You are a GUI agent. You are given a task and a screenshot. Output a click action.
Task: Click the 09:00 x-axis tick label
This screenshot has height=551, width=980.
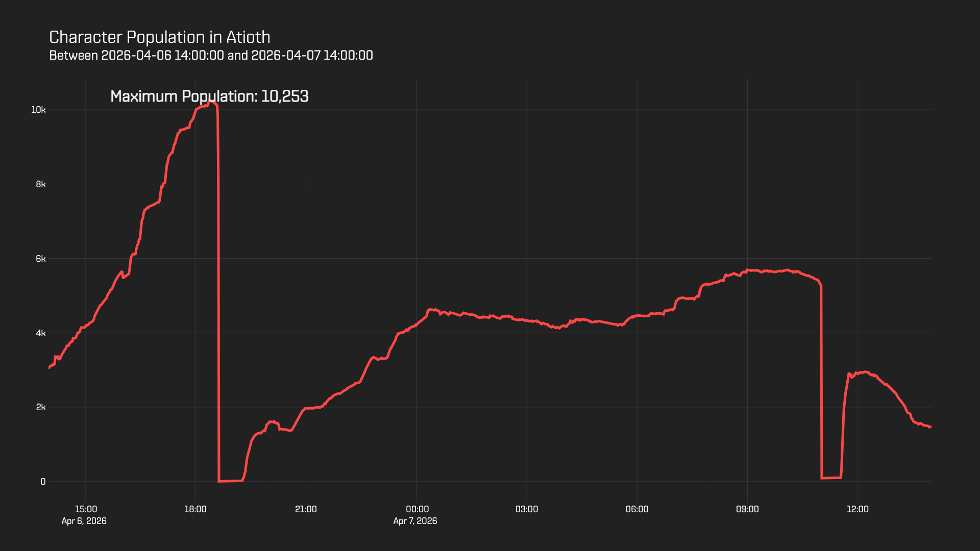[747, 509]
